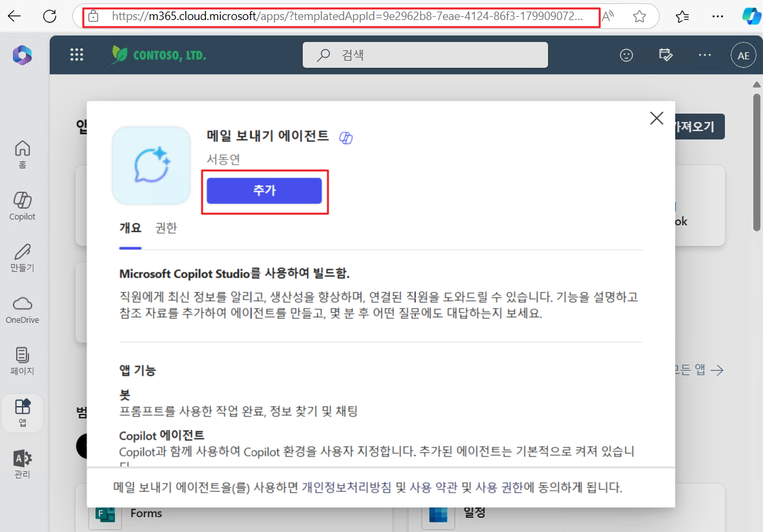
Task: Open the browser settings and more menu
Action: (x=718, y=17)
